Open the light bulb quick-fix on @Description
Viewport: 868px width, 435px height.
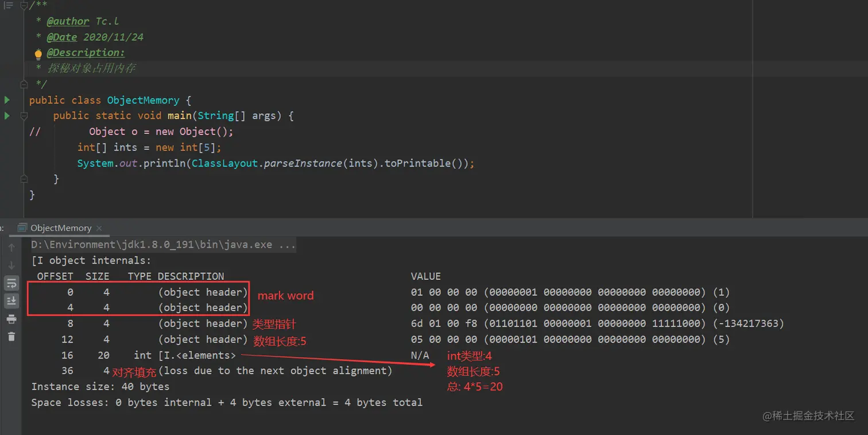point(38,54)
